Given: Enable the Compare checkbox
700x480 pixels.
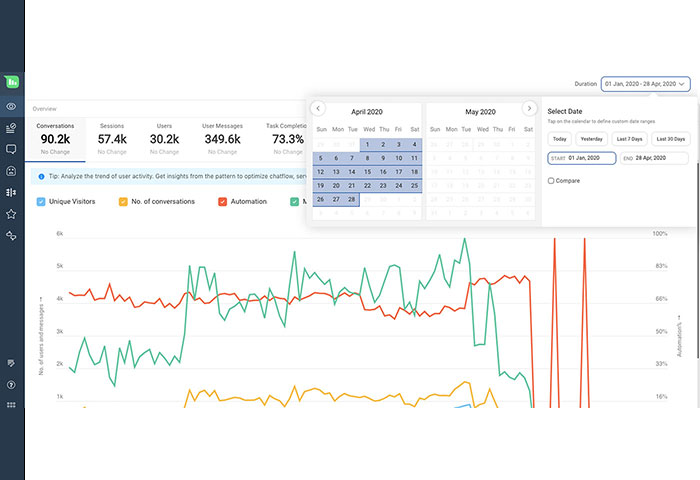Looking at the screenshot, I should [x=551, y=180].
